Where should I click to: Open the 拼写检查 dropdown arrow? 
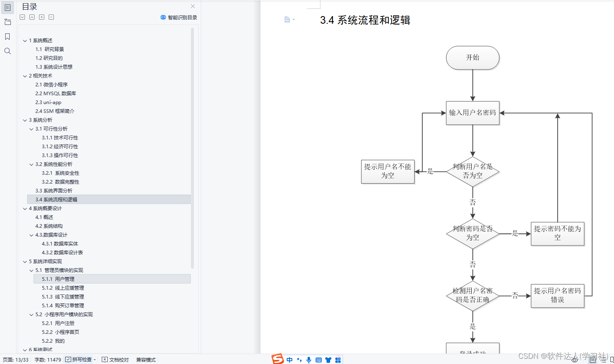tap(95, 360)
